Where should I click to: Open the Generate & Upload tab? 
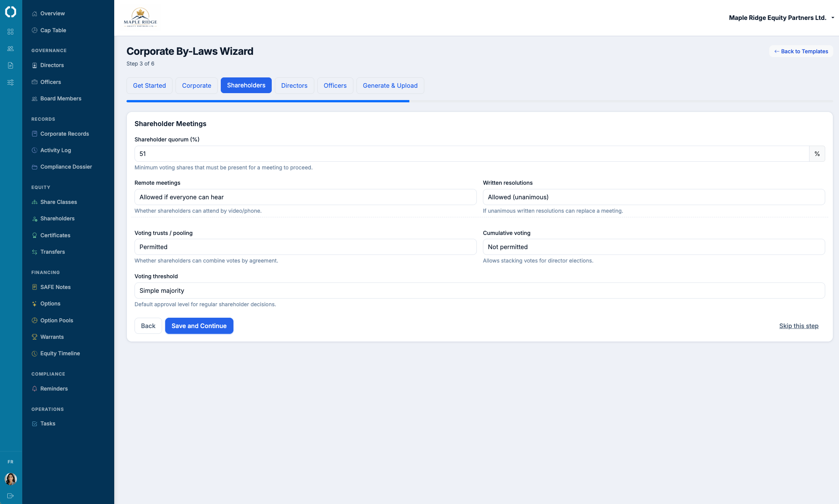390,85
